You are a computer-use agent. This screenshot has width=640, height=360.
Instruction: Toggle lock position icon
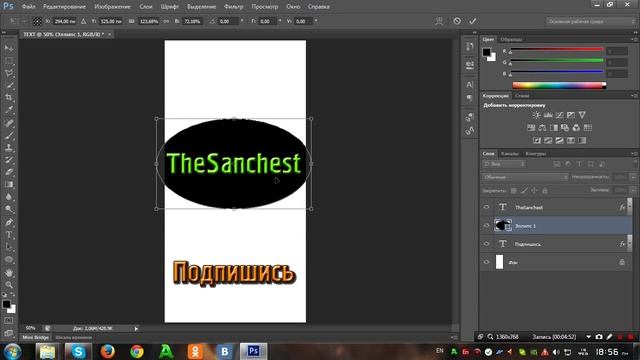(x=534, y=191)
